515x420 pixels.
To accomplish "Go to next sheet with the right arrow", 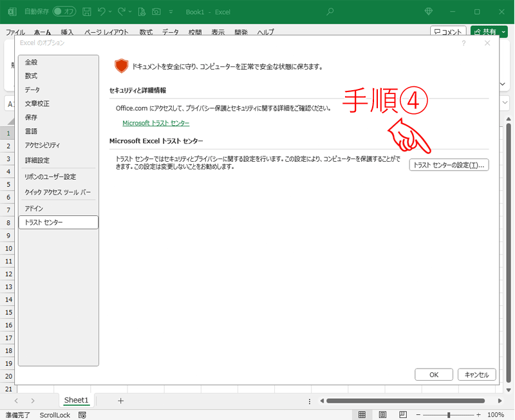I will tap(33, 401).
